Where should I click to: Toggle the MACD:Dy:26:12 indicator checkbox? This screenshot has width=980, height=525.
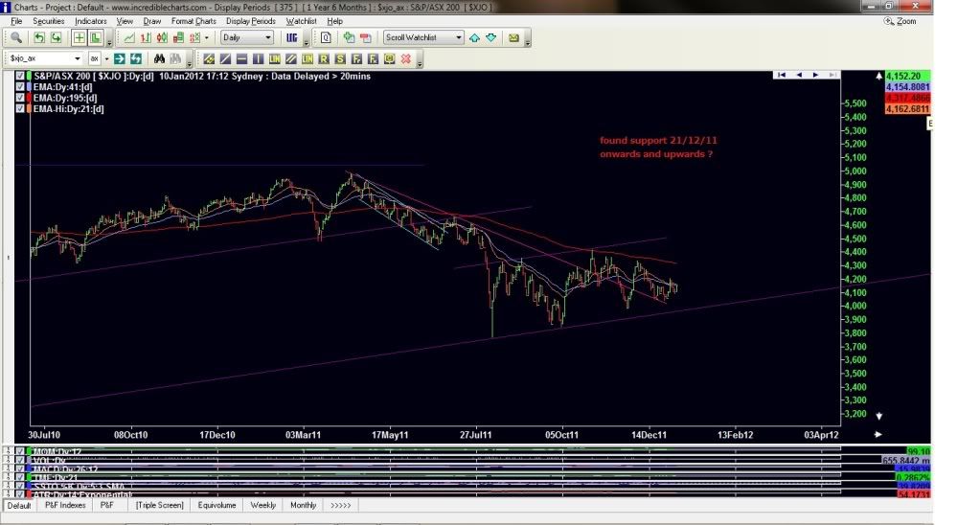pyautogui.click(x=20, y=468)
